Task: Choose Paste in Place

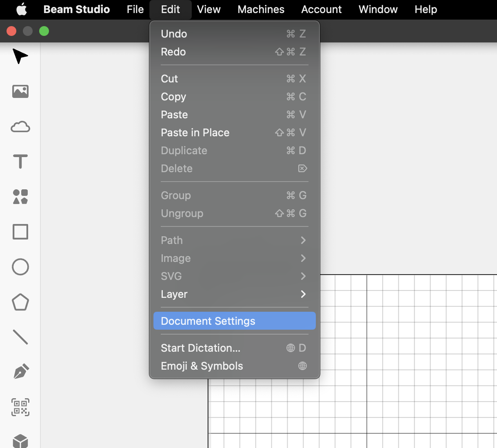Action: [x=235, y=133]
